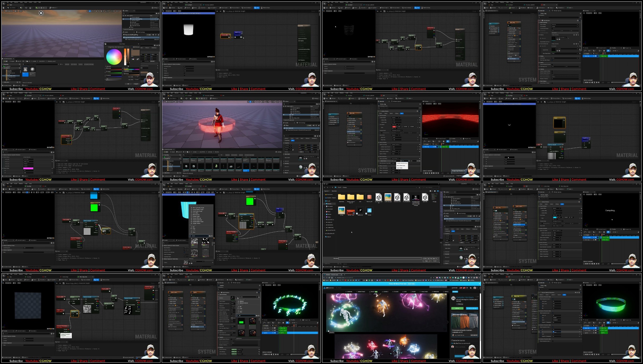Click the ArtStation user avatar in header
The width and height of the screenshot is (643, 364).
(475, 288)
